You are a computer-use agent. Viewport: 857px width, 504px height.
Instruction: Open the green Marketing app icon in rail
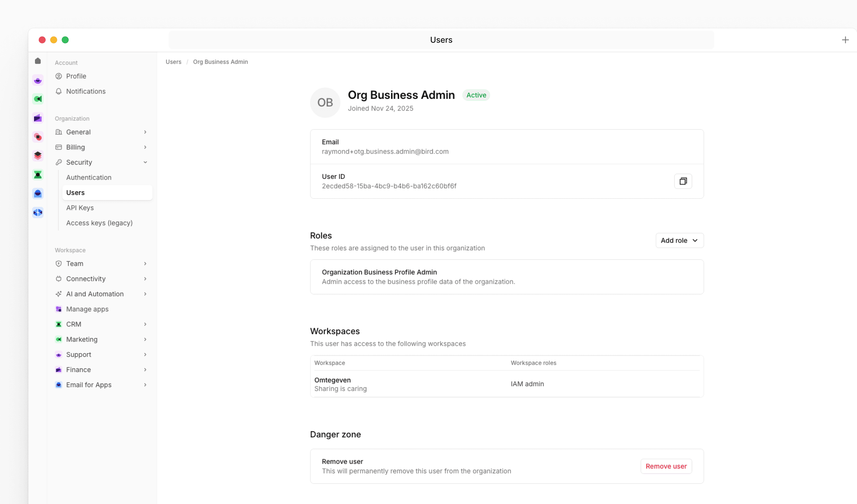tap(38, 99)
